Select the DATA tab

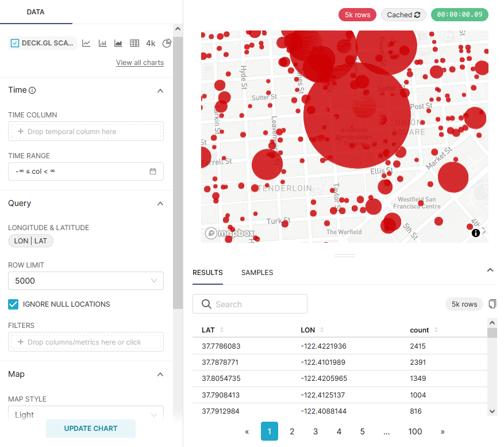pyautogui.click(x=36, y=12)
